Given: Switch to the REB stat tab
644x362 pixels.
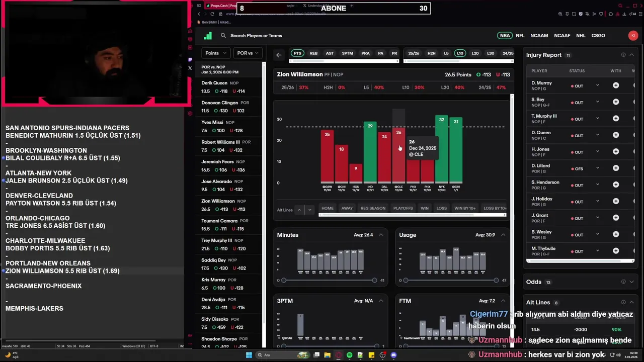Looking at the screenshot, I should [x=313, y=53].
